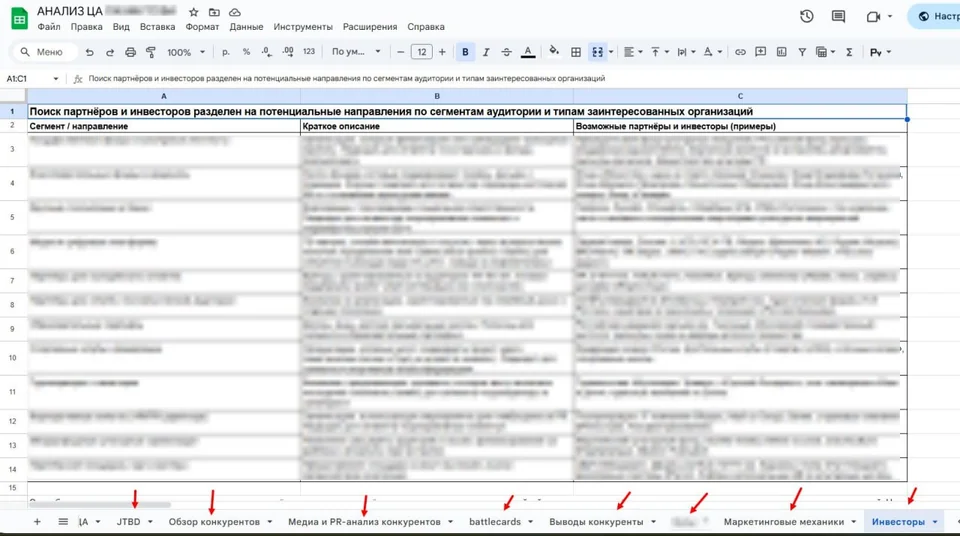The width and height of the screenshot is (960, 536).
Task: Open the comments panel icon
Action: coord(838,17)
